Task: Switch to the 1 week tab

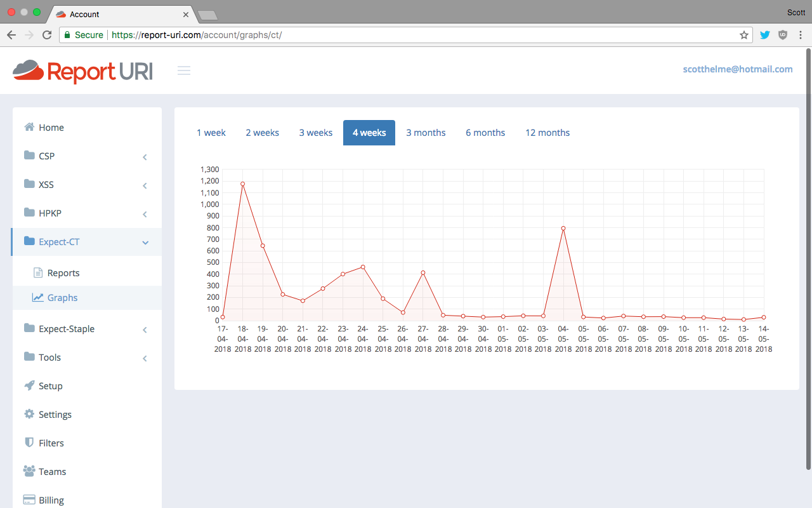Action: [211, 133]
